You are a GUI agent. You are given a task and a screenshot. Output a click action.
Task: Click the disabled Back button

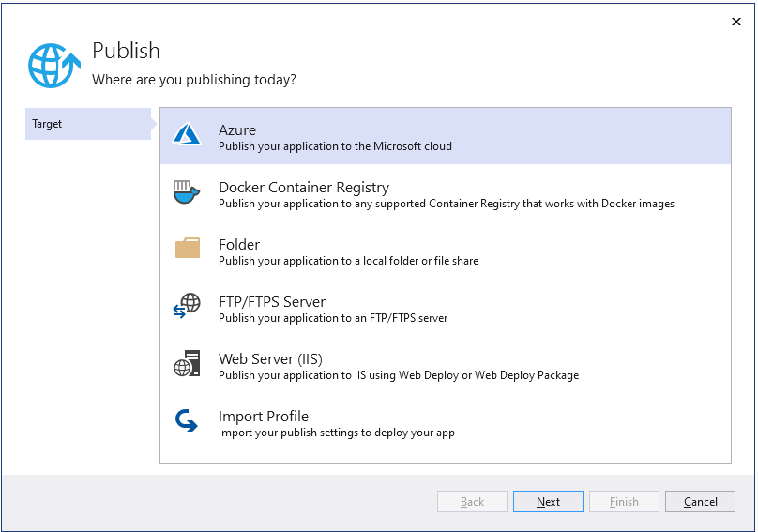point(472,502)
